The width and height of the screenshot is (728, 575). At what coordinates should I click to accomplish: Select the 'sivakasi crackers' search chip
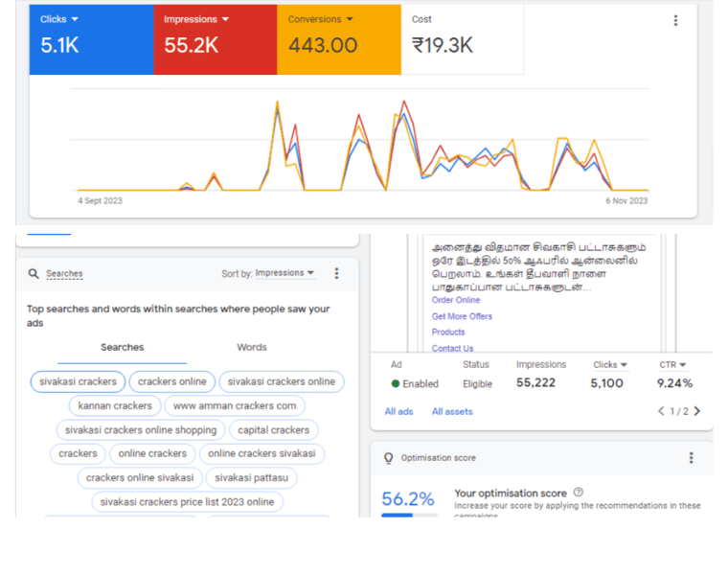coord(78,381)
